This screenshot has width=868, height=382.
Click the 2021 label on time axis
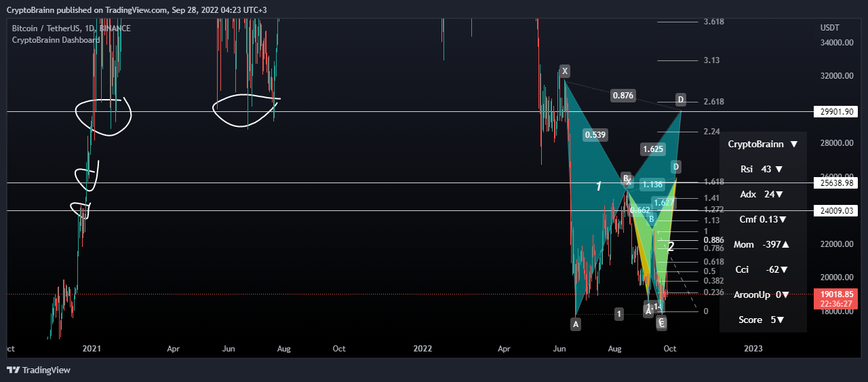coord(91,349)
